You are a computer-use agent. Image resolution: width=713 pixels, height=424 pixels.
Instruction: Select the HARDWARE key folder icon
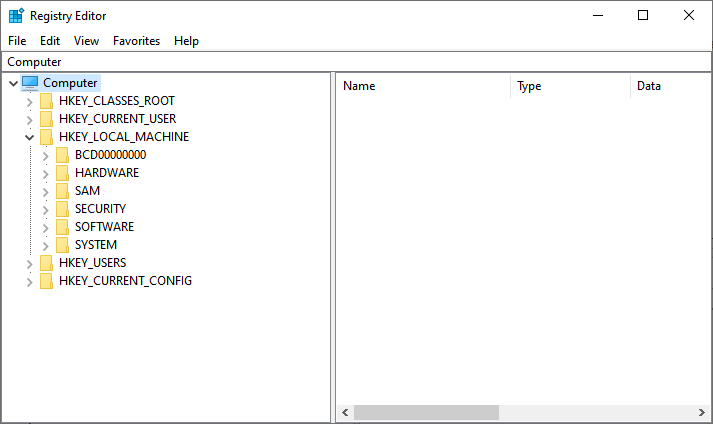point(62,173)
